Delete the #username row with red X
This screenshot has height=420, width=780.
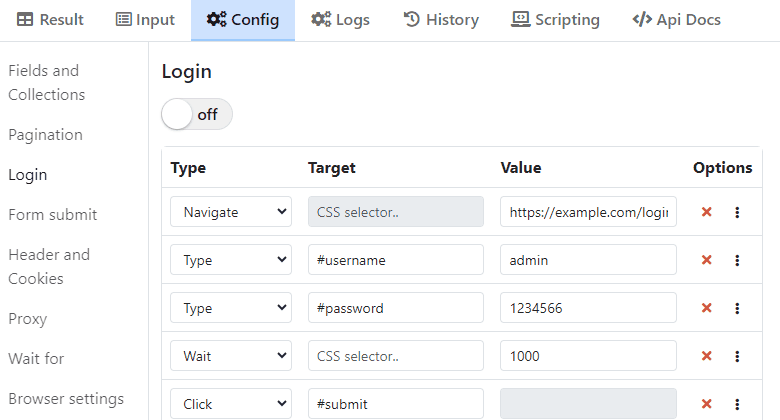click(x=706, y=260)
